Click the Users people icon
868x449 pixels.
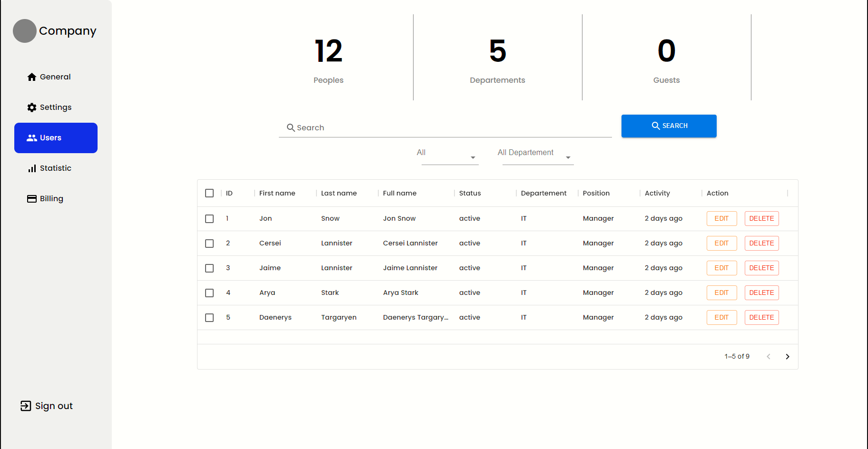tap(32, 138)
